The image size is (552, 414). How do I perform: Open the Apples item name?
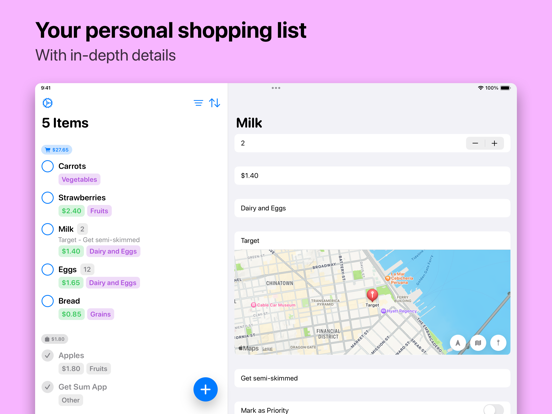[71, 356]
